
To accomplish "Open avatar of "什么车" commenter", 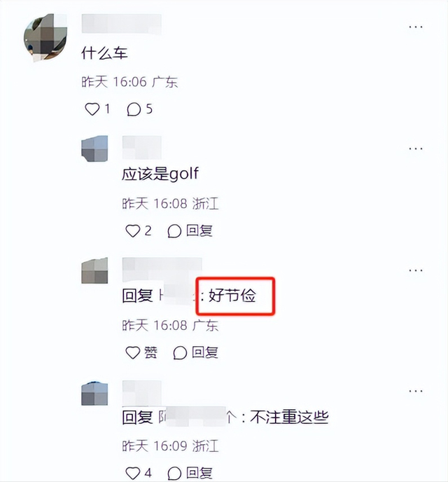I will click(x=45, y=38).
